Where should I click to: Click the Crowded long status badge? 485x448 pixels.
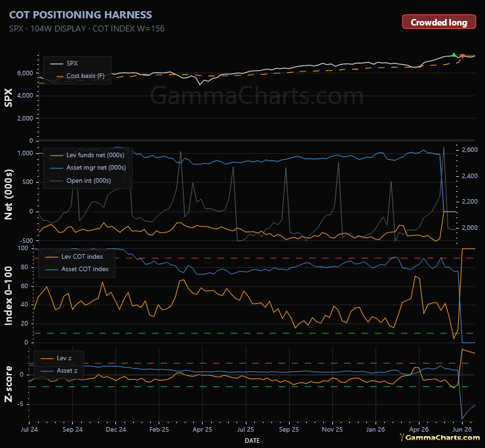pos(439,22)
